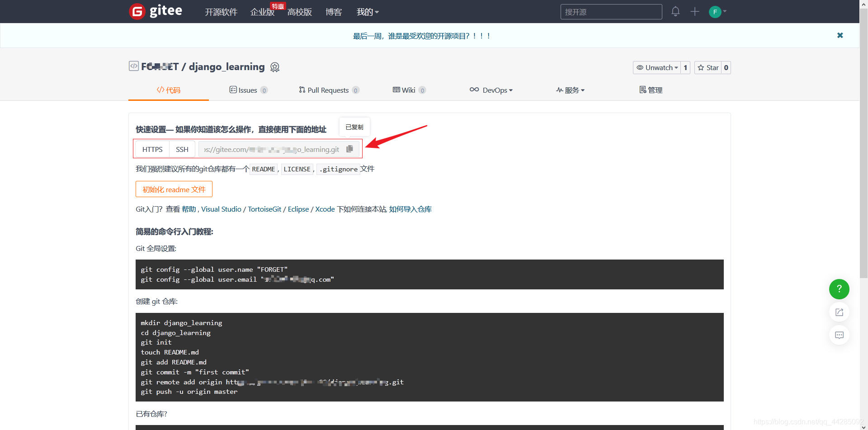
Task: Click the README code tag
Action: tap(264, 169)
